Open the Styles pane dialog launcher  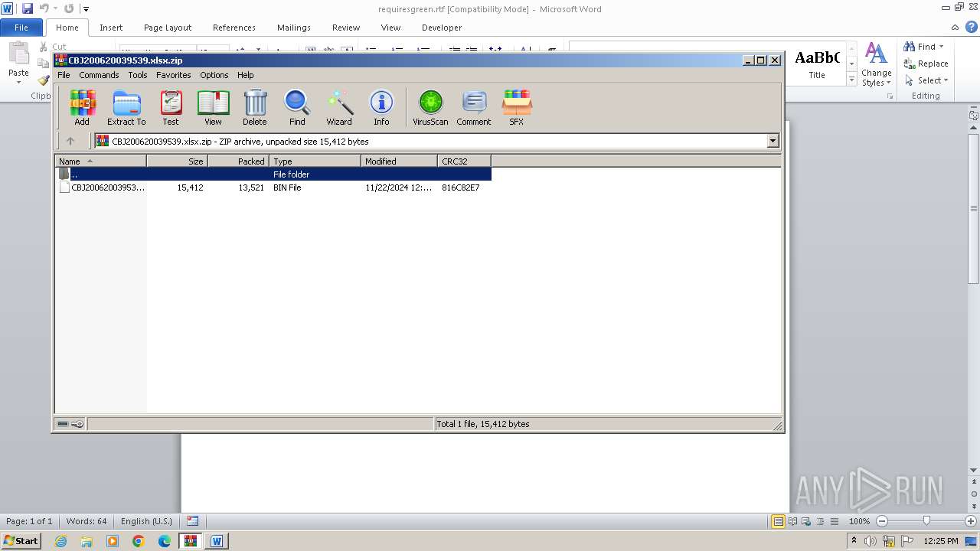point(890,96)
